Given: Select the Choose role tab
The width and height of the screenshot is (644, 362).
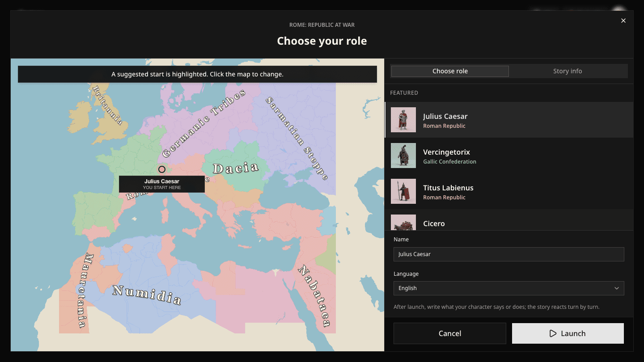Looking at the screenshot, I should click(450, 71).
